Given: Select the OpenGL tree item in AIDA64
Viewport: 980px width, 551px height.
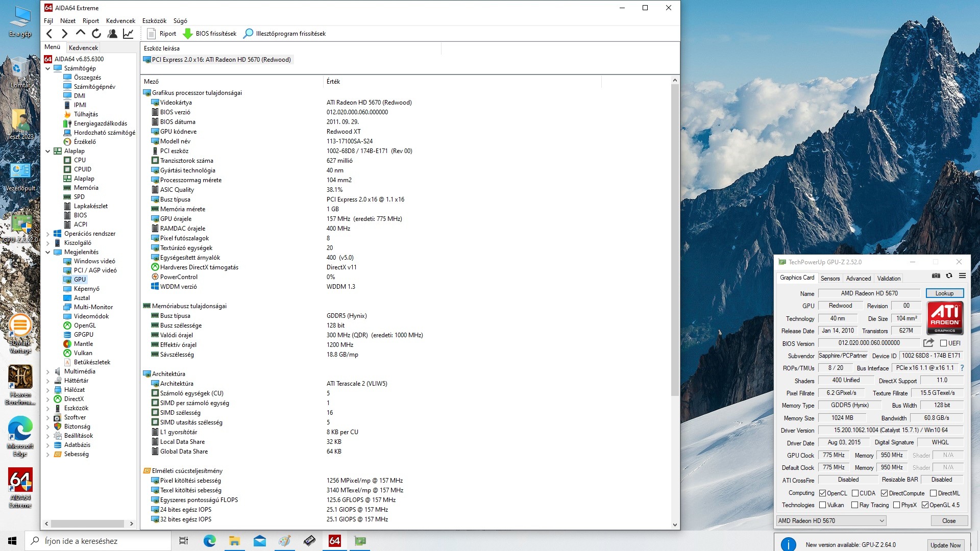Looking at the screenshot, I should point(84,325).
